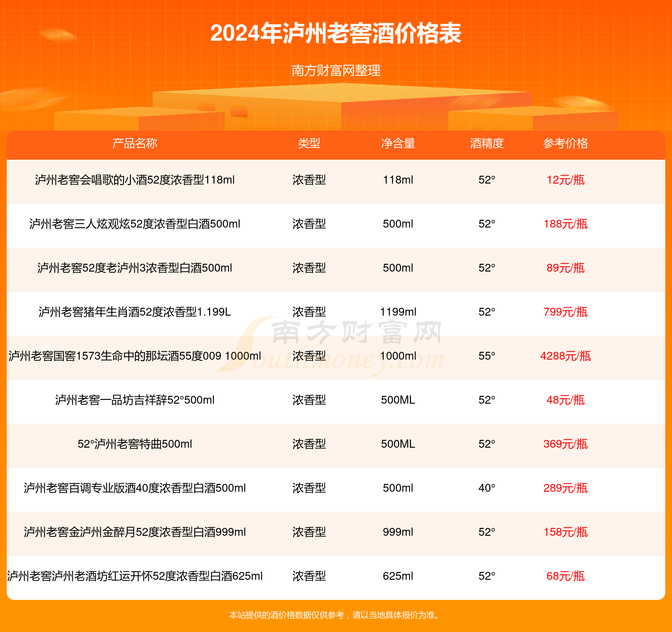Viewport: 672px width, 632px height.
Task: Click the 118ml net content cell
Action: (x=398, y=180)
